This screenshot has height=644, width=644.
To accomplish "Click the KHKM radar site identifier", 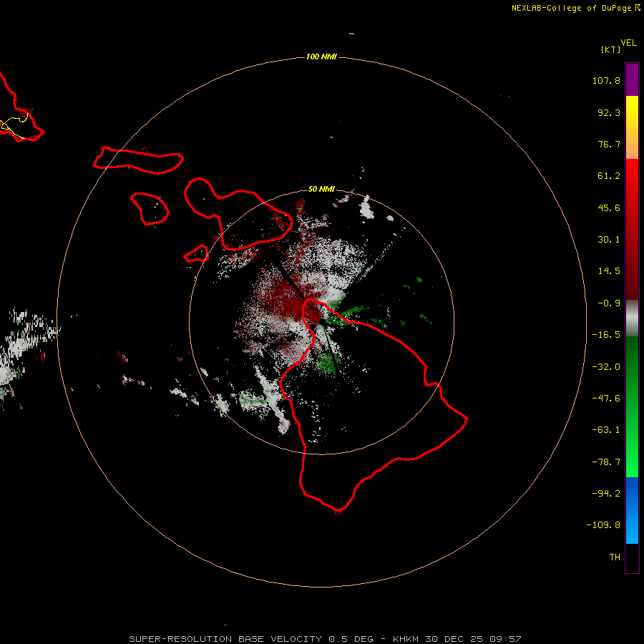I will pos(406,639).
